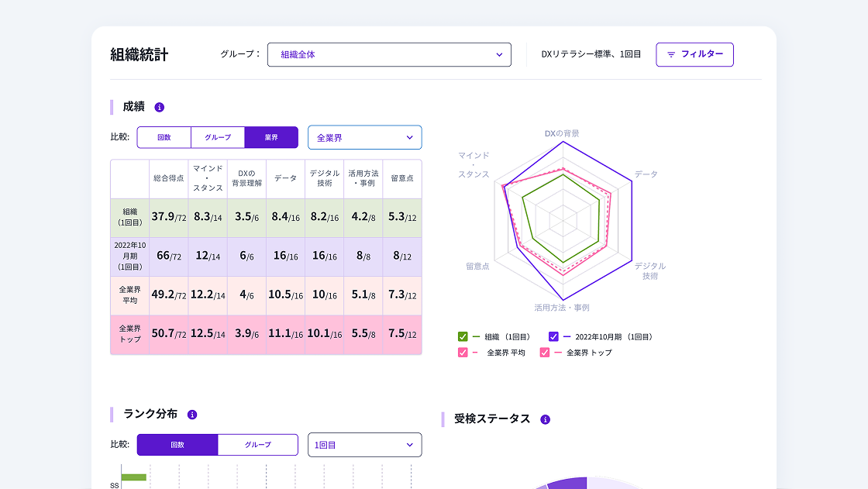The width and height of the screenshot is (868, 489).
Task: Click the 総合得点 column header
Action: tap(169, 178)
